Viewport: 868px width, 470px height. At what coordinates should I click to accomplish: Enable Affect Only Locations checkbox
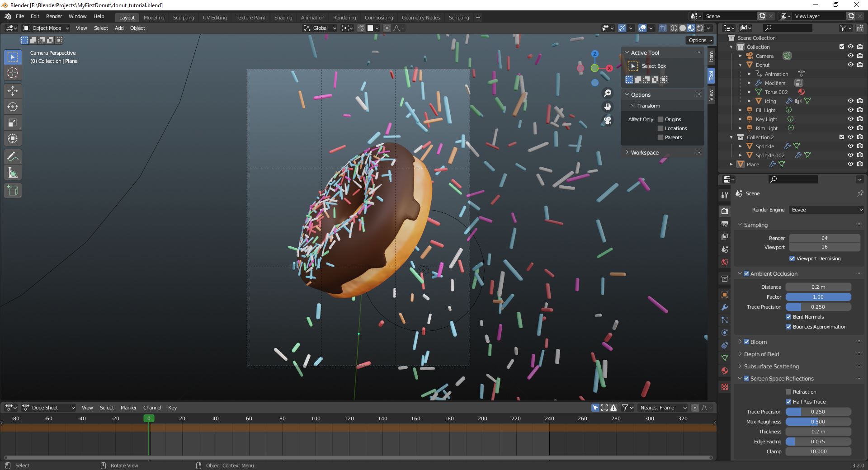click(660, 128)
